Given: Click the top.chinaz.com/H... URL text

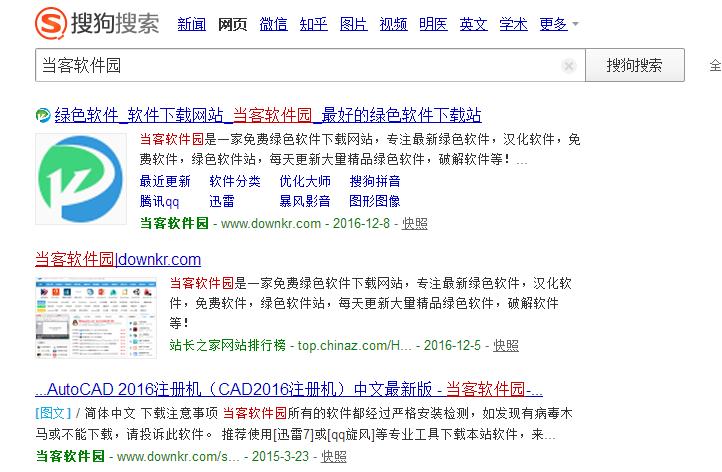Looking at the screenshot, I should click(x=355, y=345).
